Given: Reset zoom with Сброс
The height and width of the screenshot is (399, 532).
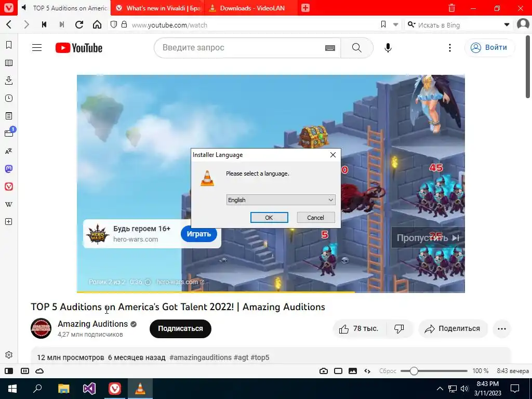Looking at the screenshot, I should (388, 371).
